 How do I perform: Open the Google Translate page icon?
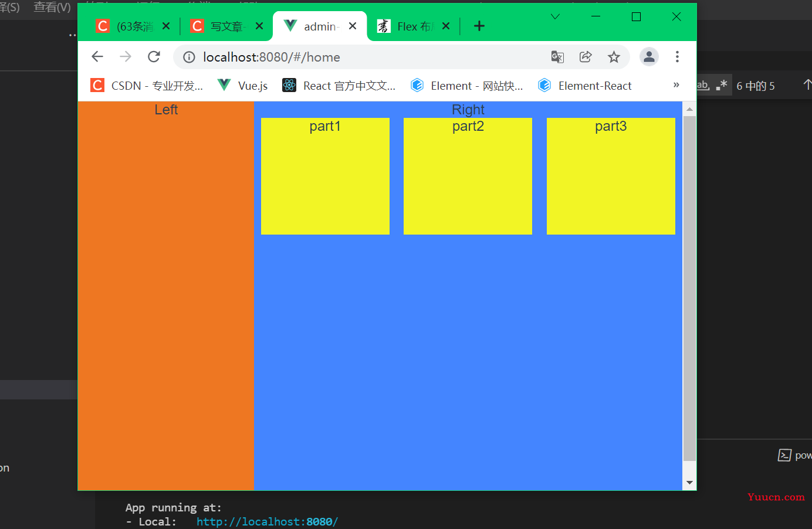(x=557, y=57)
